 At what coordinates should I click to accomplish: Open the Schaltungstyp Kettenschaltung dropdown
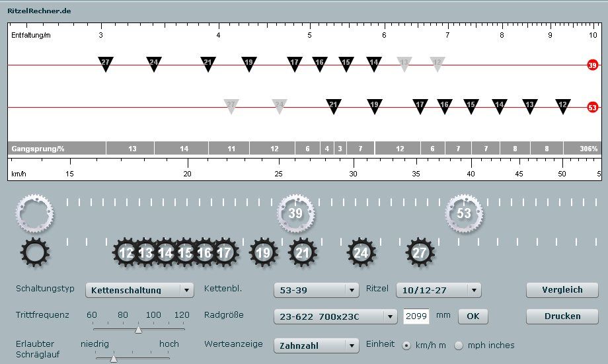tap(139, 290)
